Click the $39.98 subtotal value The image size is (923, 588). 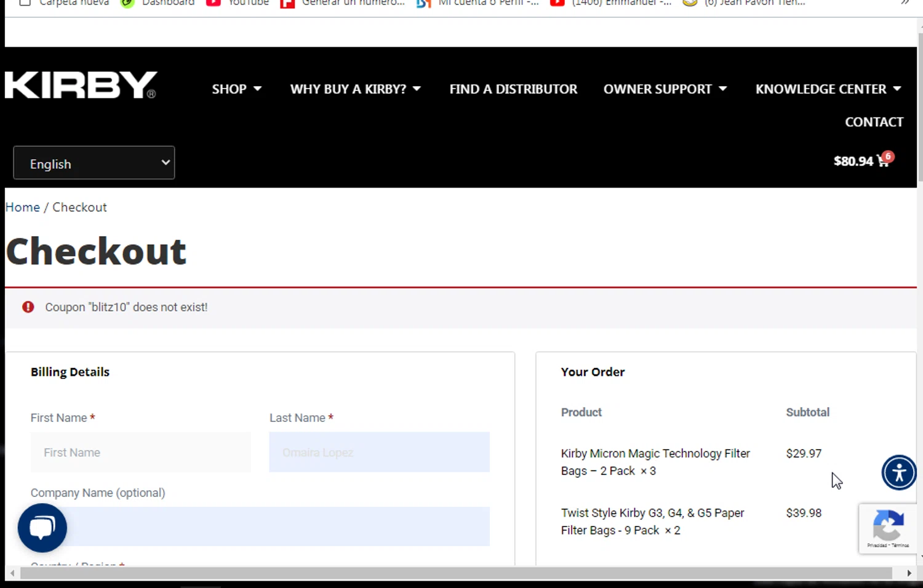click(x=804, y=513)
